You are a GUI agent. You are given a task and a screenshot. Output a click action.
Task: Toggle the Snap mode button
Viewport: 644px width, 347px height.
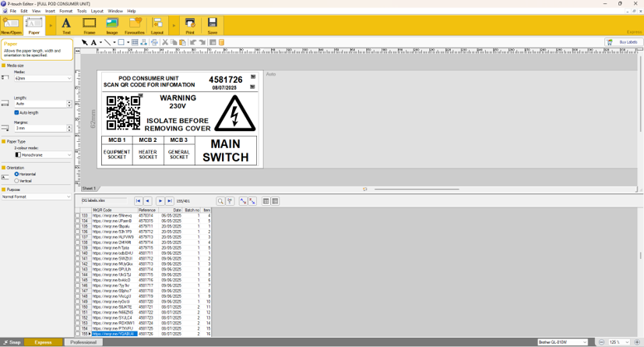[x=12, y=342]
